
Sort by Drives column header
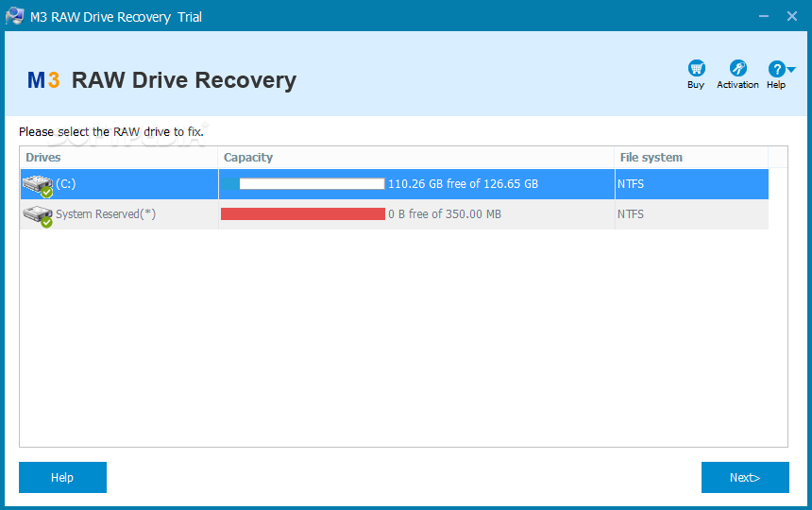click(119, 158)
